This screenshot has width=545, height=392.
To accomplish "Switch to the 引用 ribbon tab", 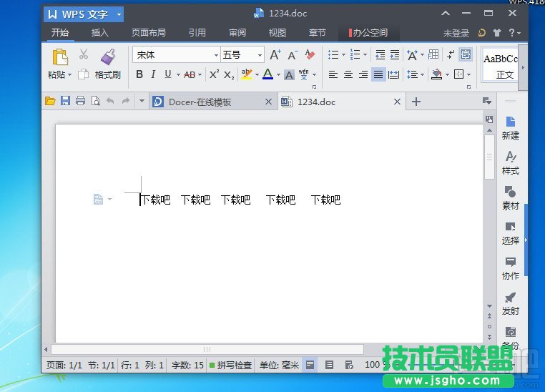I will click(x=197, y=33).
